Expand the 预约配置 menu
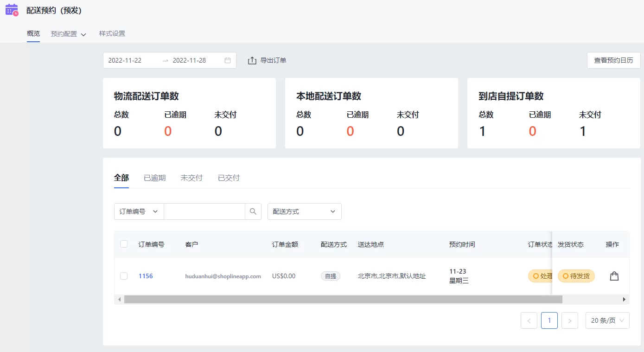 (x=68, y=33)
